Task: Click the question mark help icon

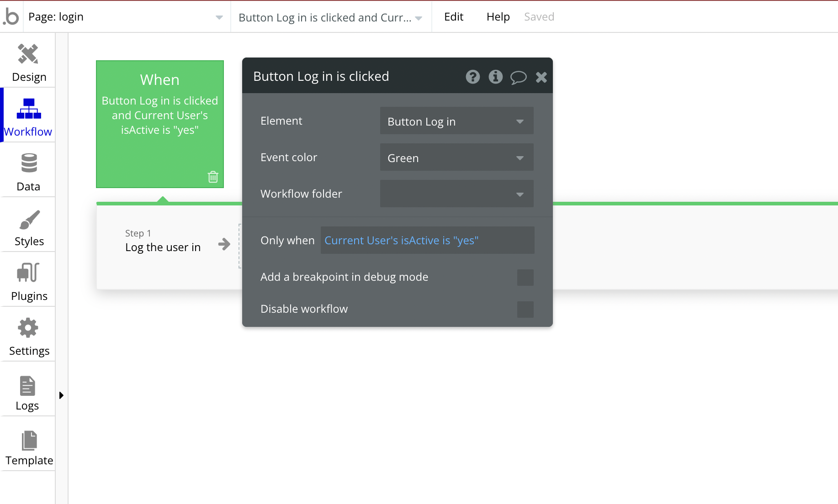Action: (x=473, y=77)
